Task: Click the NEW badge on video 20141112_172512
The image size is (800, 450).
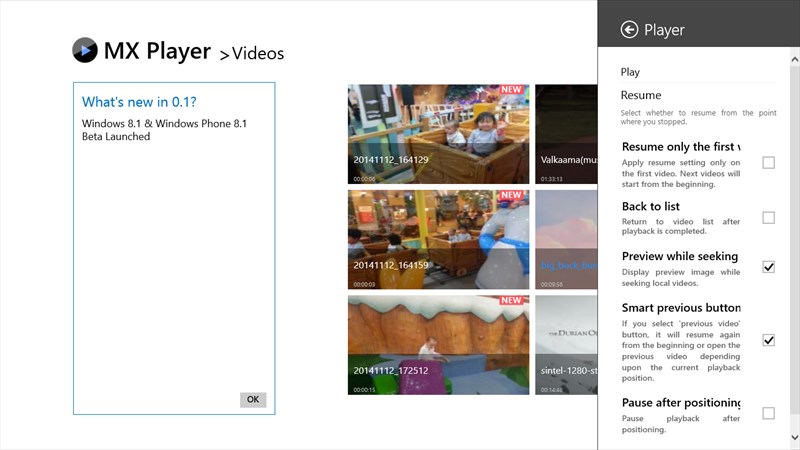Action: (511, 300)
